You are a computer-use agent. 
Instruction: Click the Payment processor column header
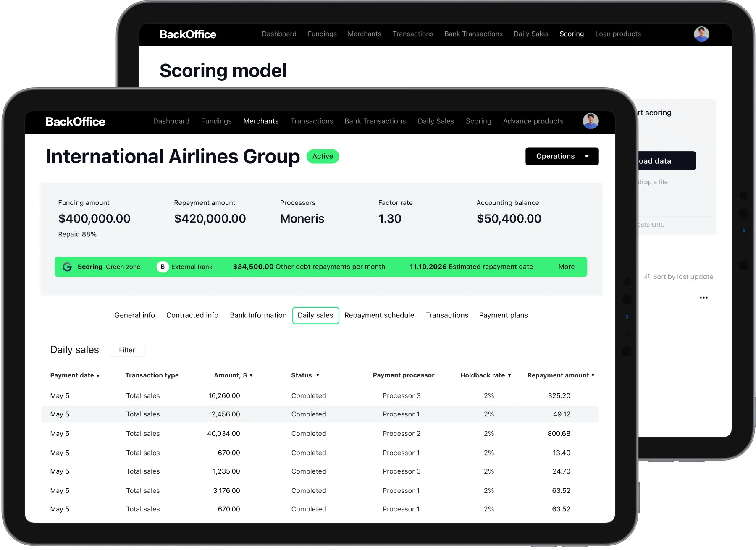[x=404, y=375]
